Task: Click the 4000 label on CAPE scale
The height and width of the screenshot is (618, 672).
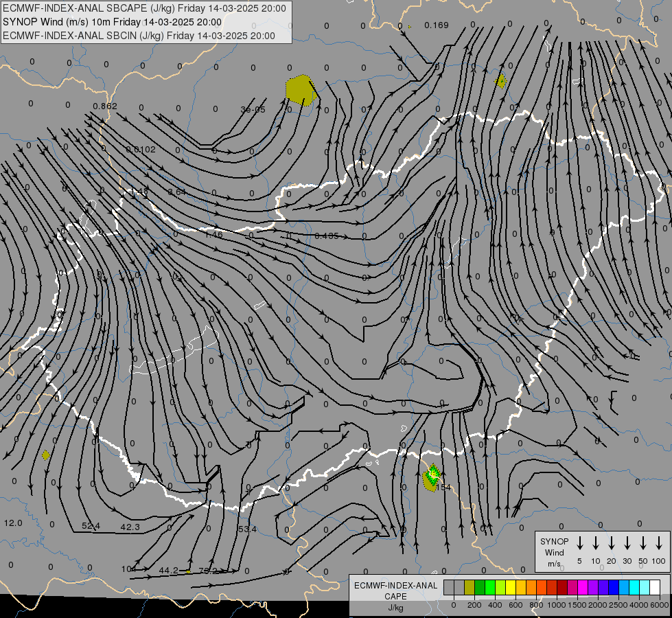Action: tap(638, 605)
